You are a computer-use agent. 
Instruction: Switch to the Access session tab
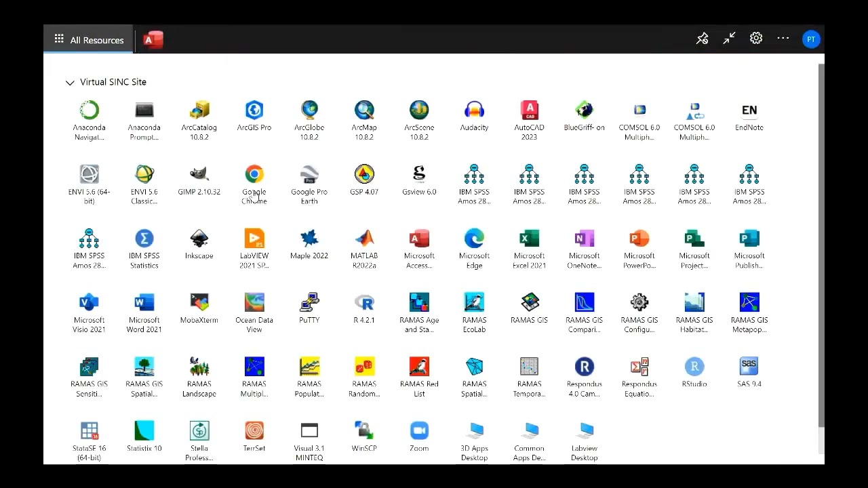[153, 40]
